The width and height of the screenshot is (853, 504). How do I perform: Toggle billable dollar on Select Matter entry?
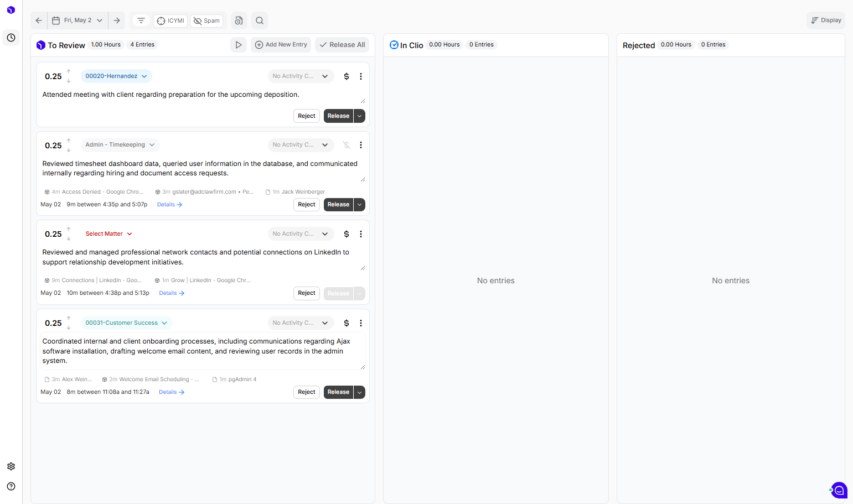(x=347, y=234)
